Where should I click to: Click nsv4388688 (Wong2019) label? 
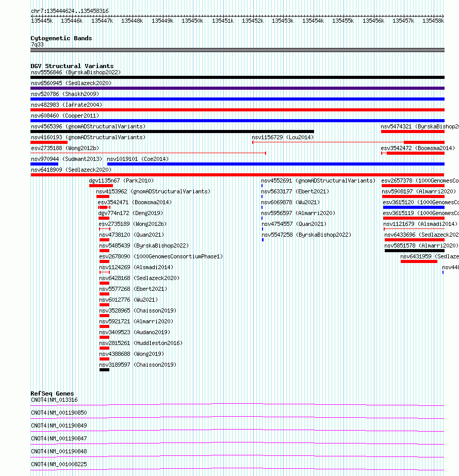point(132,354)
